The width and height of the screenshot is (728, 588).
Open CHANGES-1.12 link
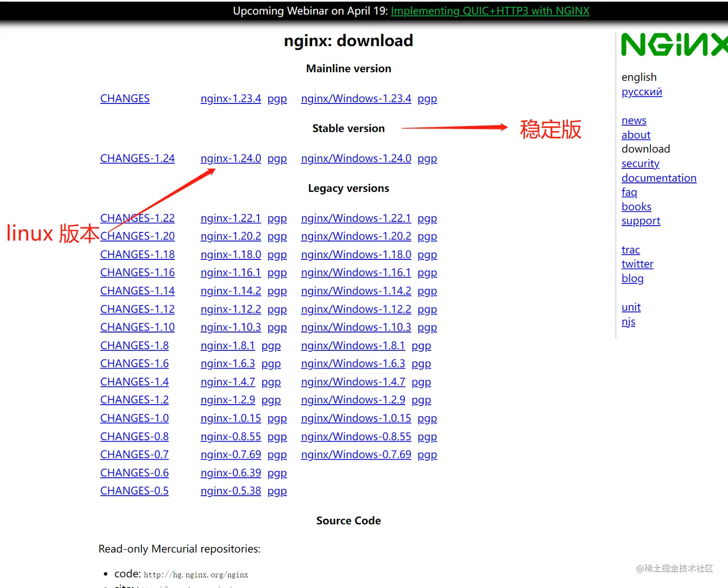click(137, 309)
